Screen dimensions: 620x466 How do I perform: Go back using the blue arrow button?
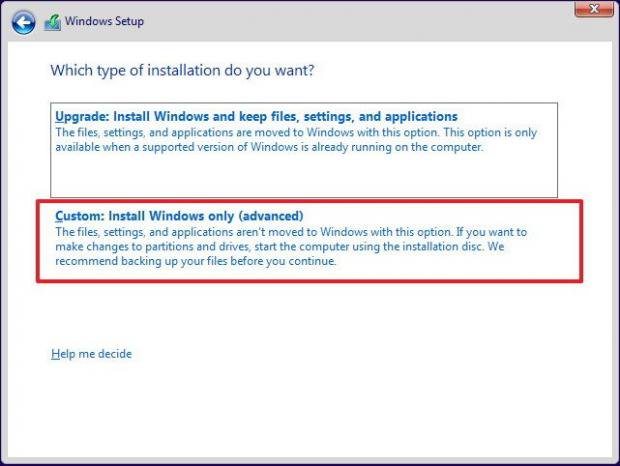23,22
